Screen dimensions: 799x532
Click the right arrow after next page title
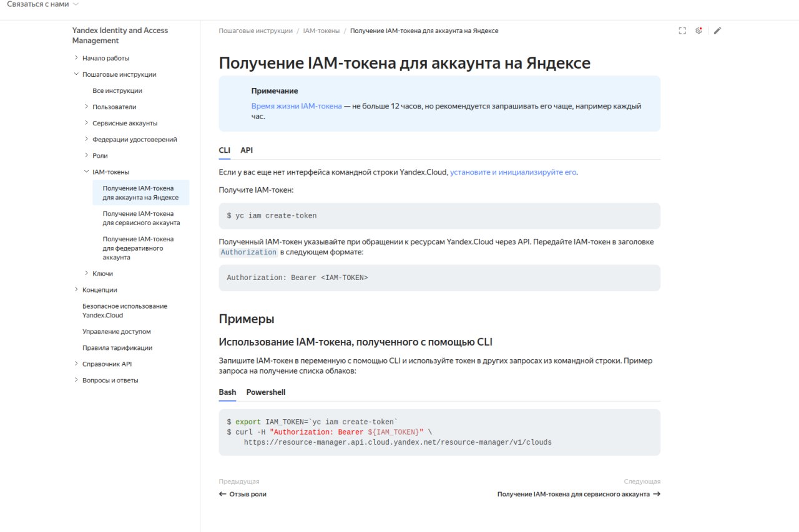(x=656, y=494)
